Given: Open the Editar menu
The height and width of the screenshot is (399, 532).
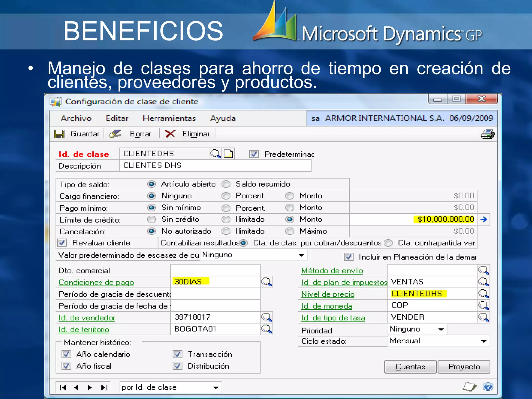Looking at the screenshot, I should pyautogui.click(x=117, y=118).
